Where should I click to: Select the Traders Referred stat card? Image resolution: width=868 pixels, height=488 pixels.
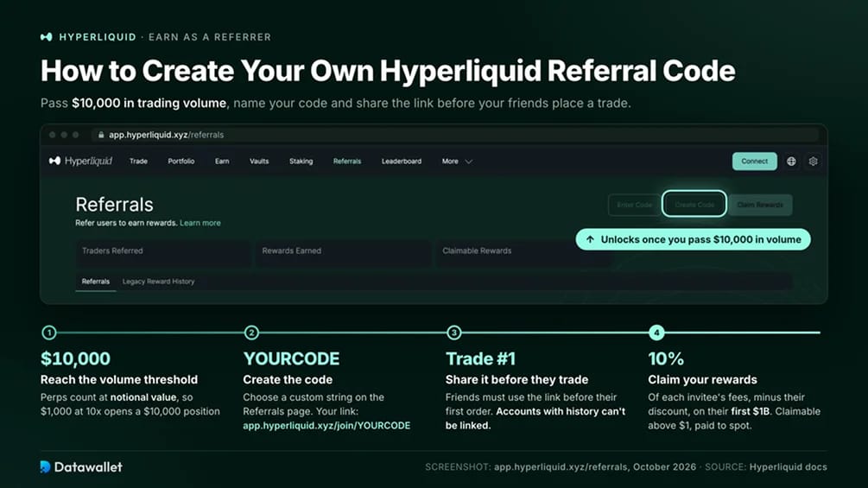click(x=162, y=254)
